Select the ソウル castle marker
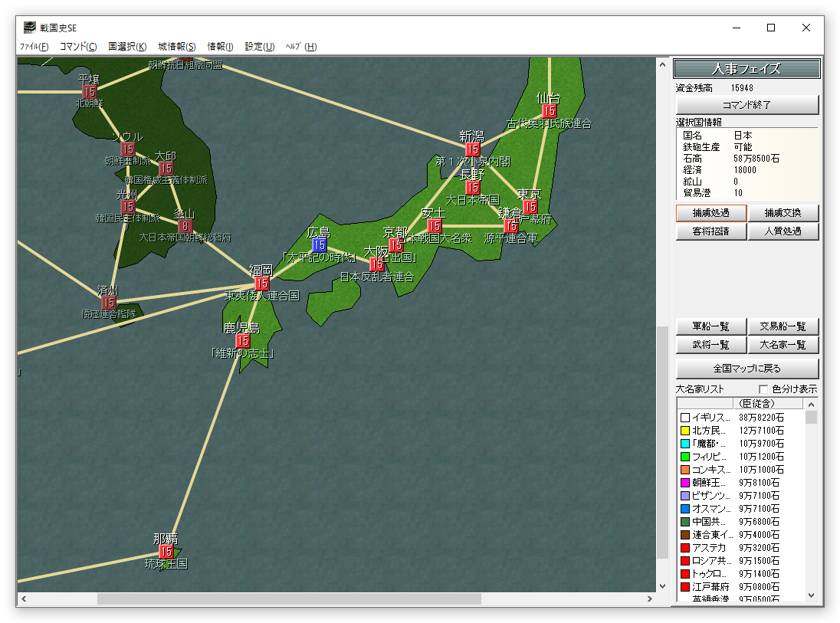Viewport: 840px width, 623px height. (128, 149)
